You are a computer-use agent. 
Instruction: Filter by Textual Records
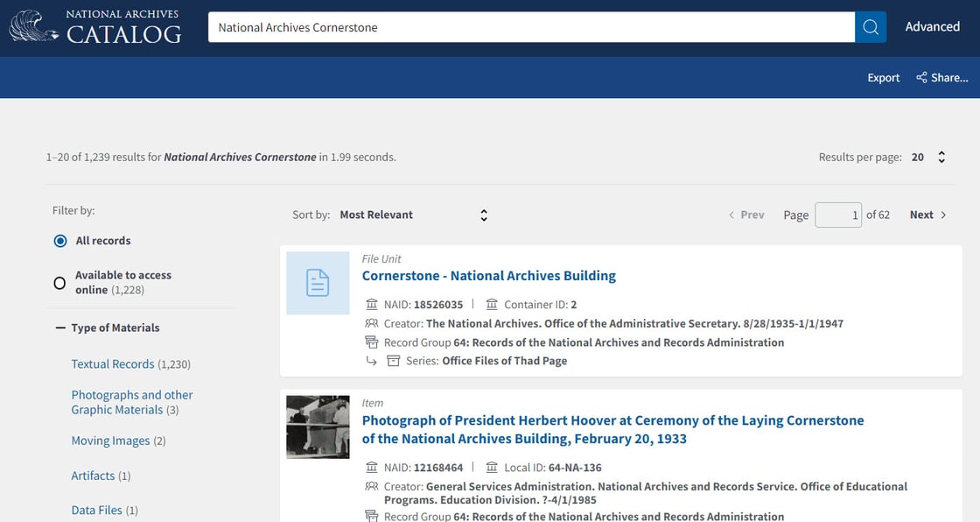coord(113,364)
